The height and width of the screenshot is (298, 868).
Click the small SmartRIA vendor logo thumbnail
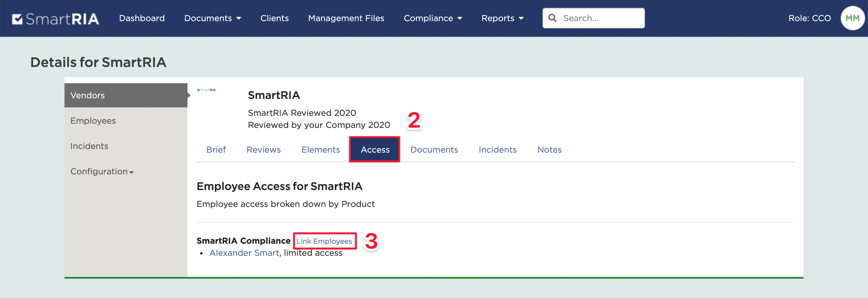point(206,90)
